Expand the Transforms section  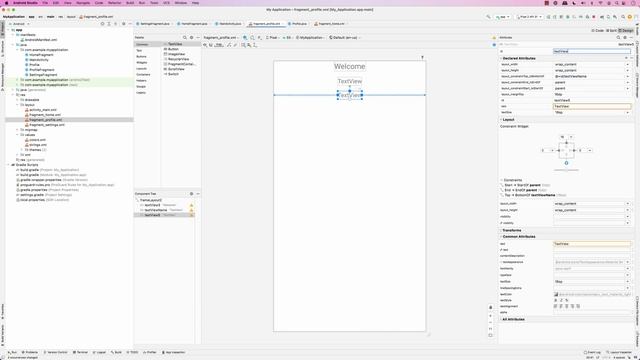click(x=501, y=230)
